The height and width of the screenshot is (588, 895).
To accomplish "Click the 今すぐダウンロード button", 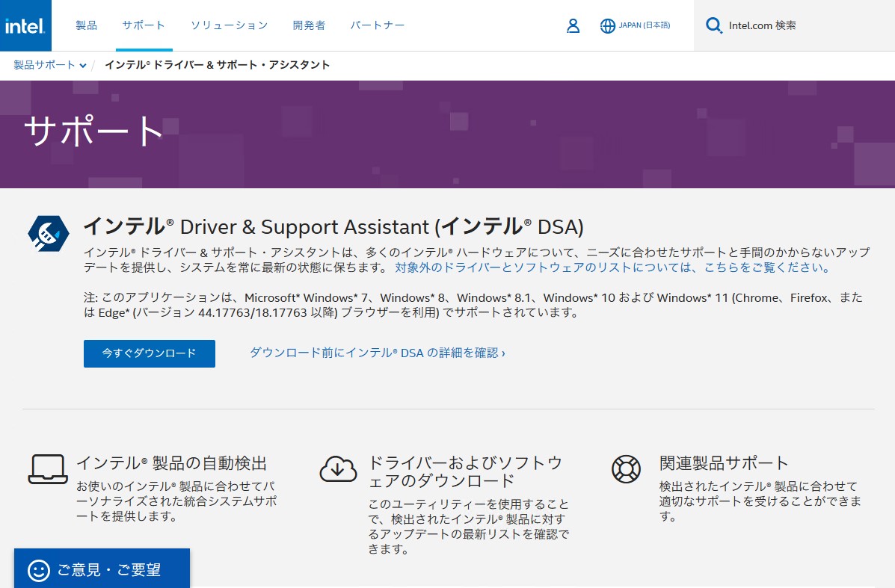I will [x=150, y=353].
